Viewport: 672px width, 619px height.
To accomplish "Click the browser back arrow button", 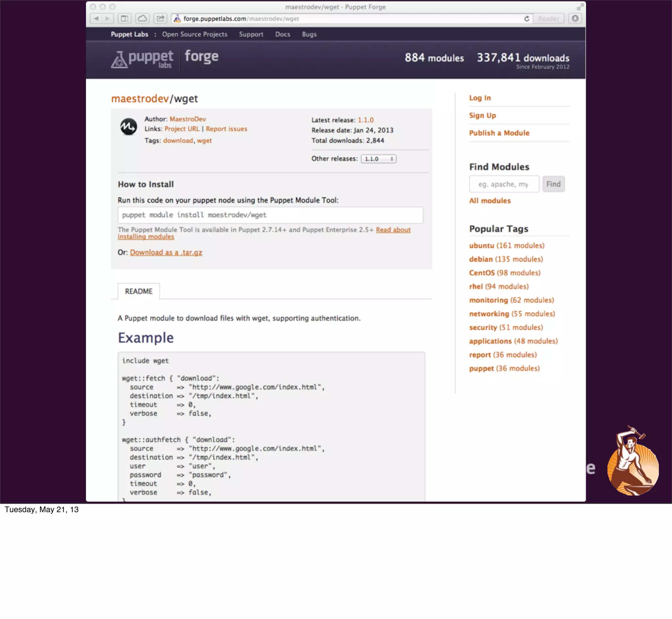I will 96,19.
